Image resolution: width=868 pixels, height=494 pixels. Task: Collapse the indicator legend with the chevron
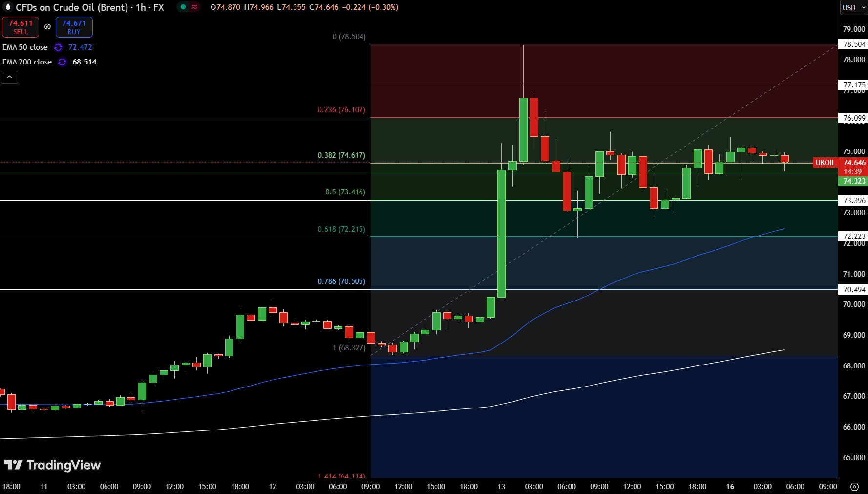coord(9,77)
